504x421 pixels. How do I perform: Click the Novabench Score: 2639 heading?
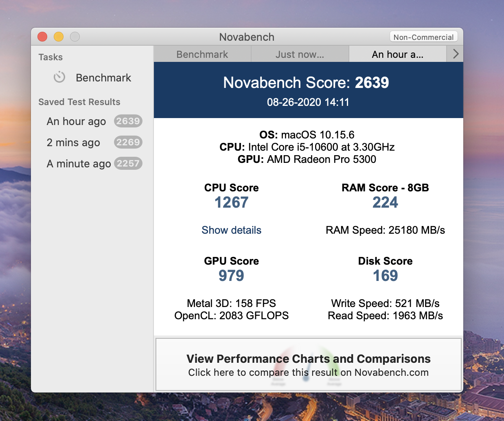tap(306, 83)
